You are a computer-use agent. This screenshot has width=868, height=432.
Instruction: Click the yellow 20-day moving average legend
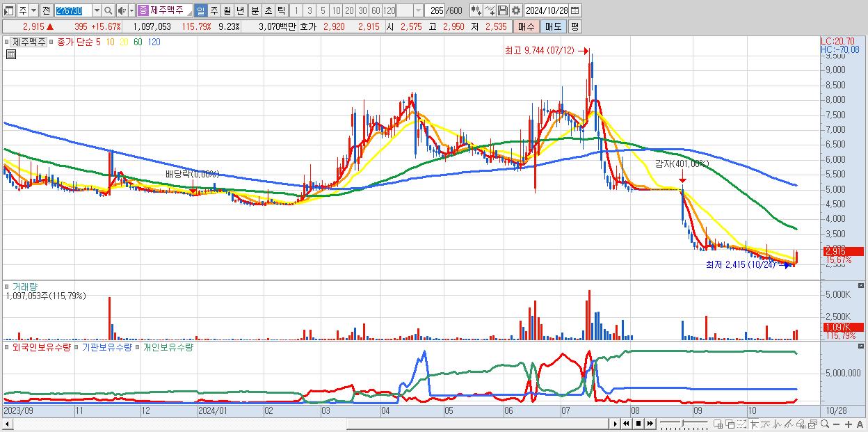[x=123, y=42]
